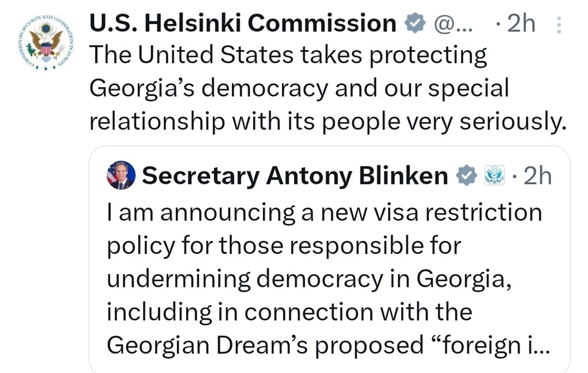This screenshot has height=373, width=588.
Task: Click "I am announcing a new visa restriction" line
Action: (324, 212)
